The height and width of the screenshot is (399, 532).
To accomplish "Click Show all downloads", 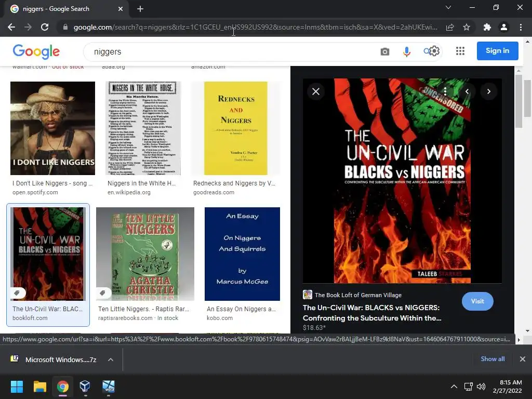I will click(493, 359).
